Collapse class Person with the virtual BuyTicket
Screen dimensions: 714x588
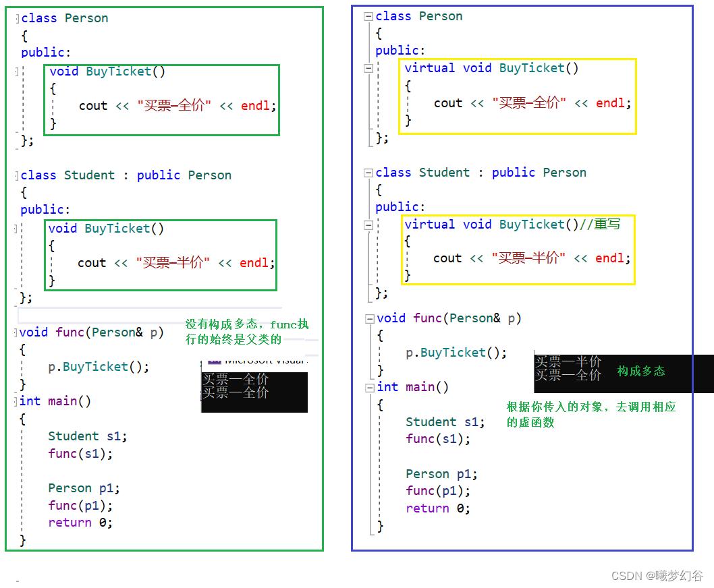[x=368, y=17]
